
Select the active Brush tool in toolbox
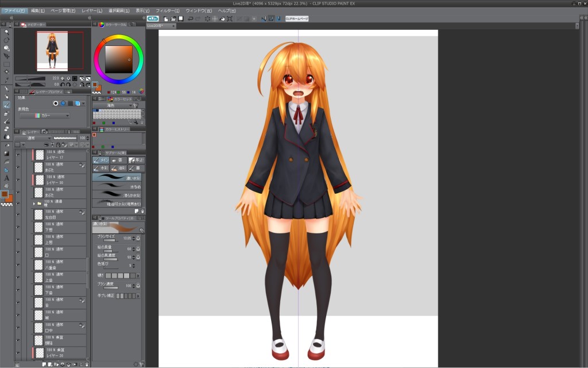[6, 105]
